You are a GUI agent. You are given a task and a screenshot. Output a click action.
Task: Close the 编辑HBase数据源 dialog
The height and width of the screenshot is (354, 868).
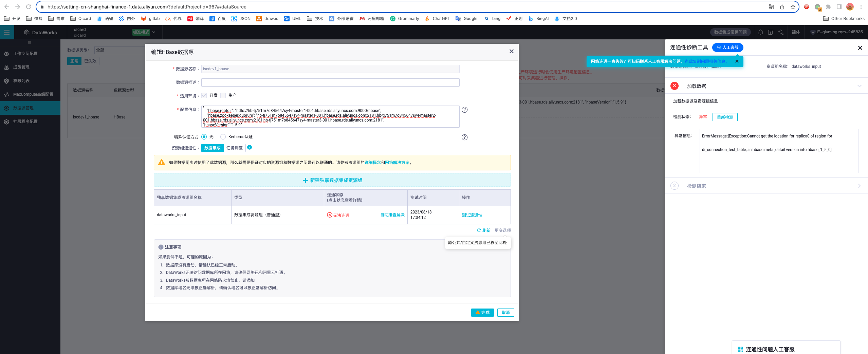[x=511, y=51]
